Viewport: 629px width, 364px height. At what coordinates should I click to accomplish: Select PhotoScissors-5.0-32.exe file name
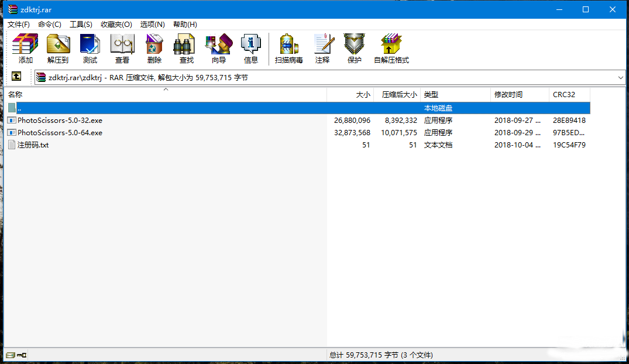[x=60, y=121]
